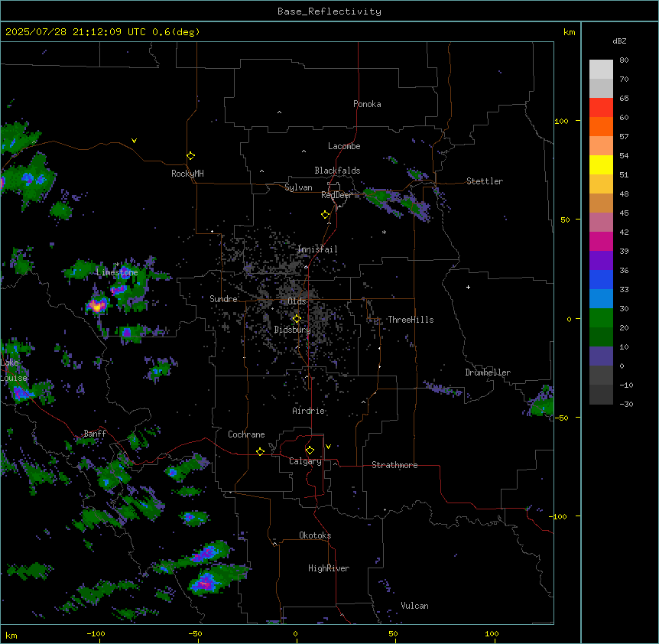This screenshot has height=644, width=659.
Task: Click the Lacombe city label
Action: (x=344, y=146)
